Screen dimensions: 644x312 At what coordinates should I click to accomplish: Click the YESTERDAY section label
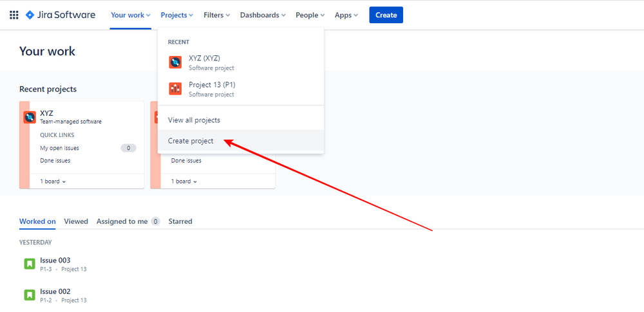coord(35,243)
